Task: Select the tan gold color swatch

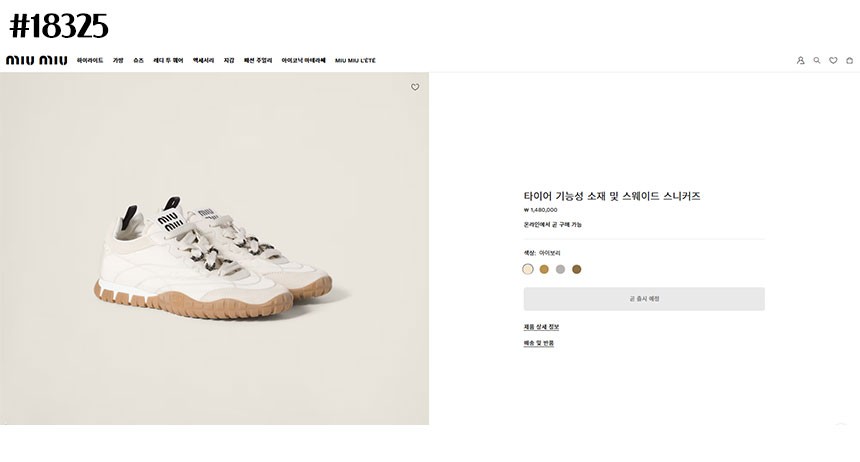Action: (x=544, y=269)
